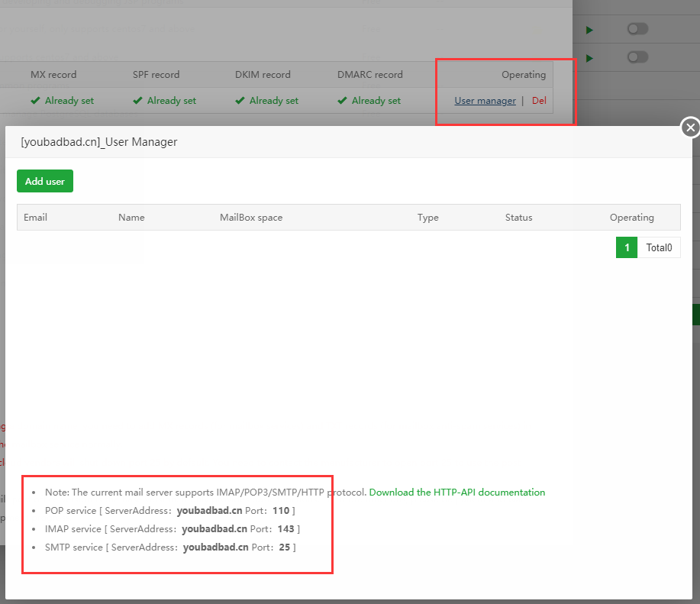Click the [youbadbad.cn]_User Manager title
Viewport: 700px width, 604px height.
click(x=99, y=142)
